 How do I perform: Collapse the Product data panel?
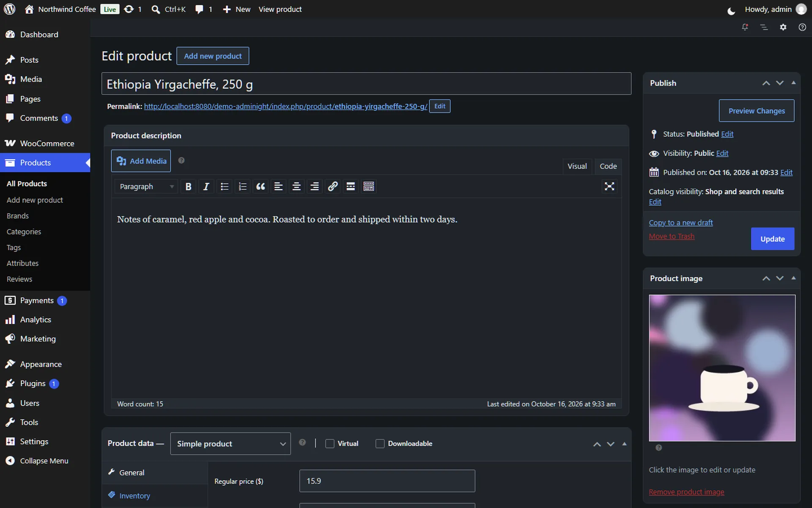tap(624, 444)
